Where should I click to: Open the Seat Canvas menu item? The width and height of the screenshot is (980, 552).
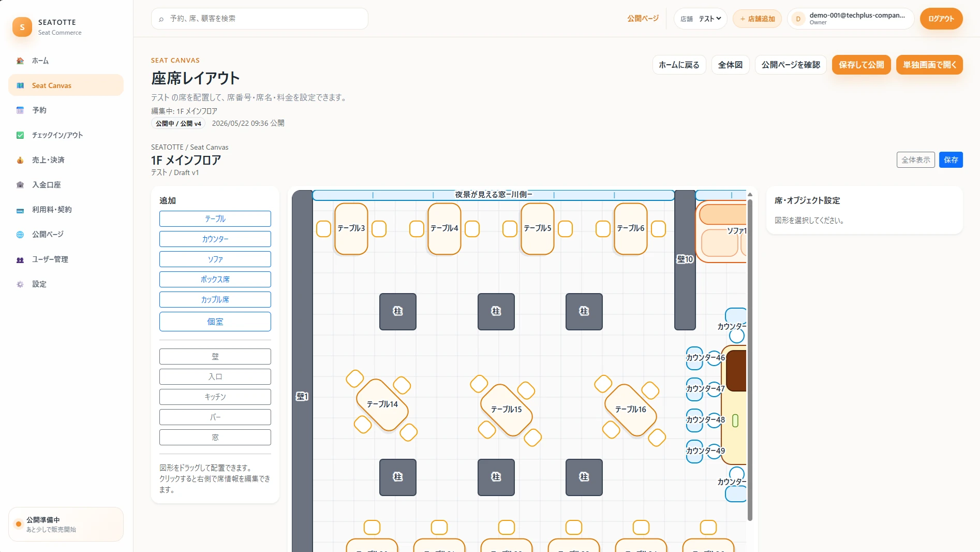(x=66, y=85)
